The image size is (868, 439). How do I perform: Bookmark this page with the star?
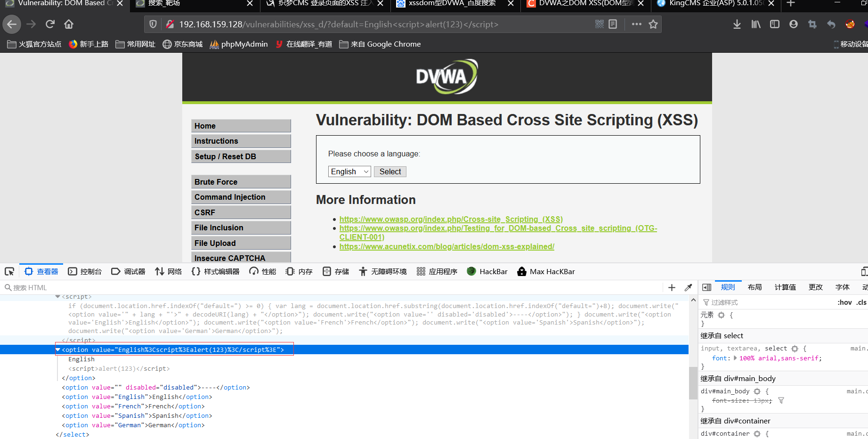(653, 24)
